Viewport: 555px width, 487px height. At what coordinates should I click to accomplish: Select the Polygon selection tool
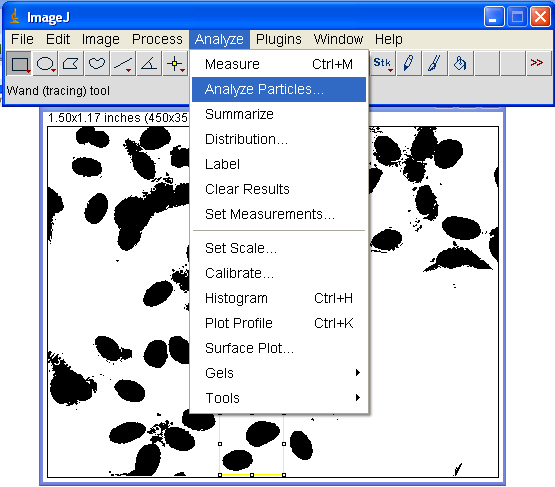[x=71, y=64]
